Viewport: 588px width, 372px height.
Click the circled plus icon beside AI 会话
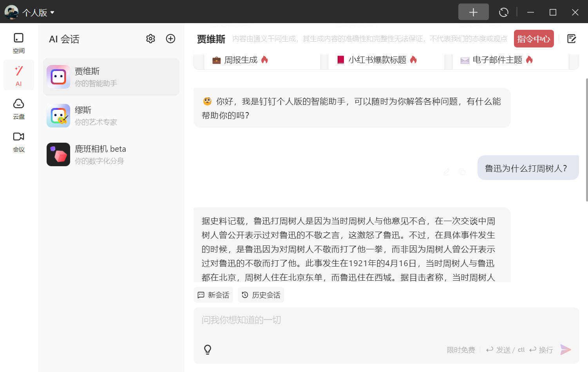(x=170, y=38)
